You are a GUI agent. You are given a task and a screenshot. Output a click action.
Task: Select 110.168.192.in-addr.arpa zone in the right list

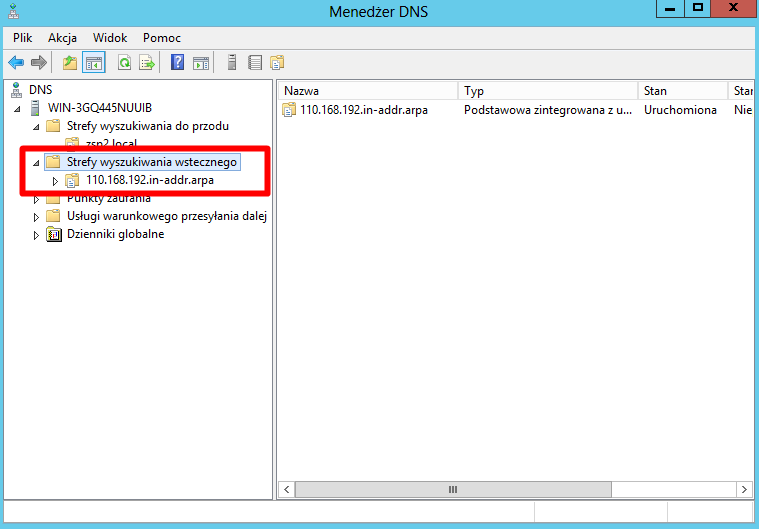tap(363, 110)
